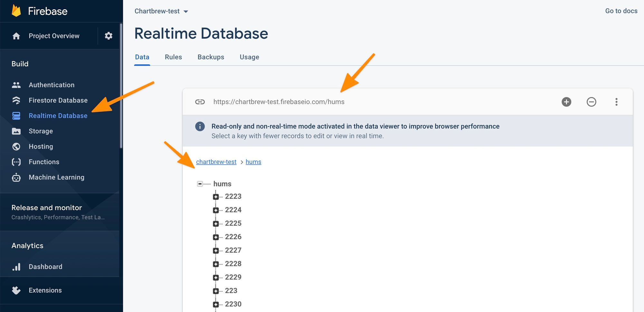Click the database URL text field
This screenshot has width=644, height=312.
(279, 102)
